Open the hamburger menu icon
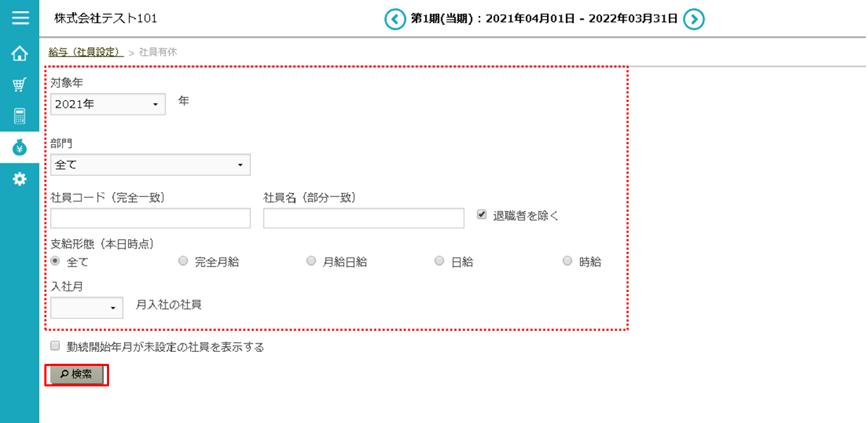This screenshot has width=868, height=423. point(20,18)
